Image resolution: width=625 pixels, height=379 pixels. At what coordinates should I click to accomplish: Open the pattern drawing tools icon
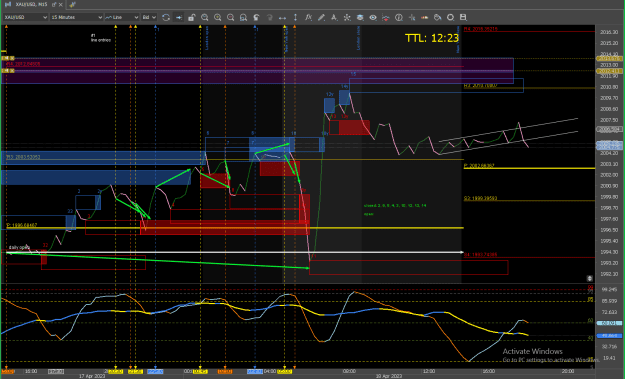point(347,17)
